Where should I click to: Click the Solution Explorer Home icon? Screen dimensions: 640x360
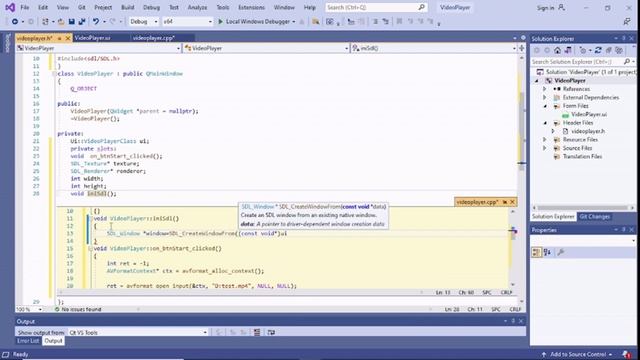[558, 51]
